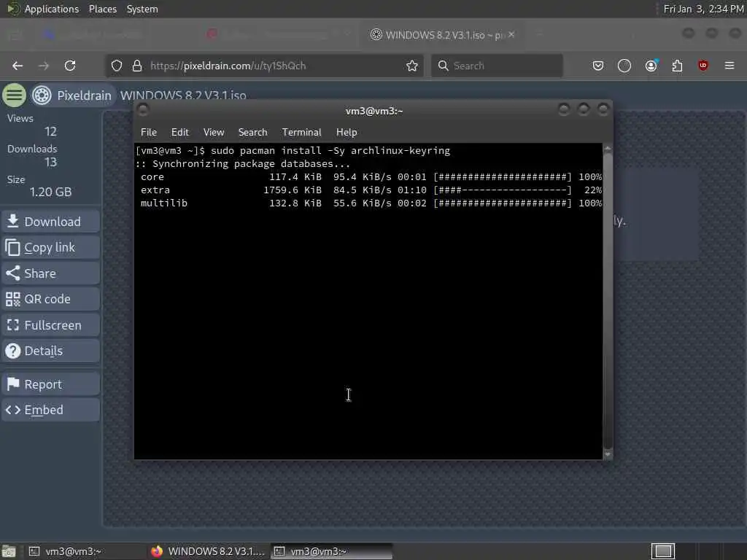Open the Terminal menu in menubar
The width and height of the screenshot is (747, 560).
tap(301, 133)
